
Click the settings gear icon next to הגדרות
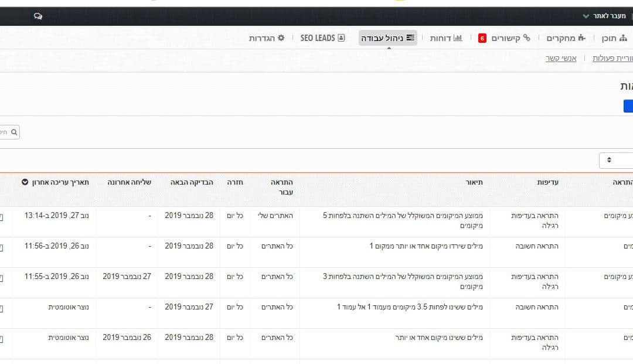tap(281, 38)
